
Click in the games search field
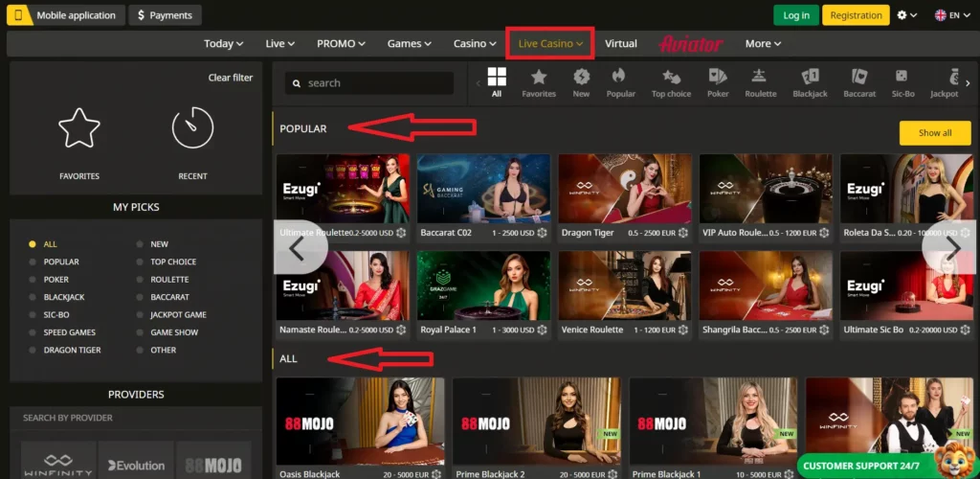373,83
